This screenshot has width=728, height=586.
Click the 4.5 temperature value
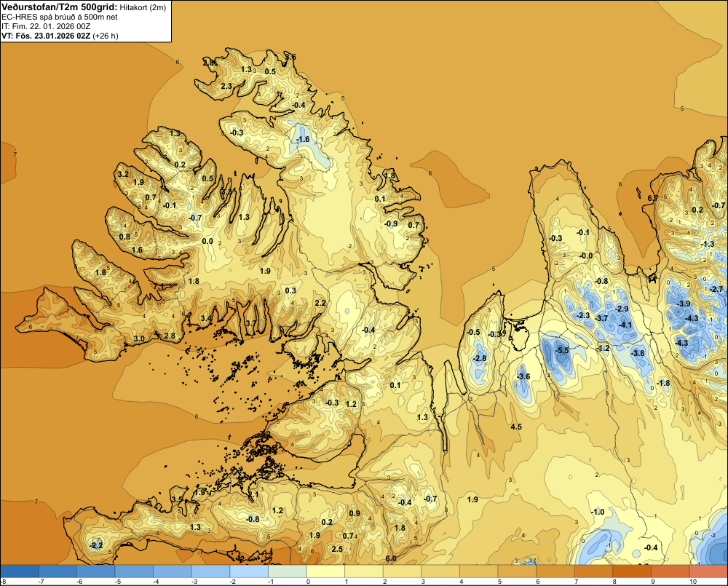pos(516,427)
